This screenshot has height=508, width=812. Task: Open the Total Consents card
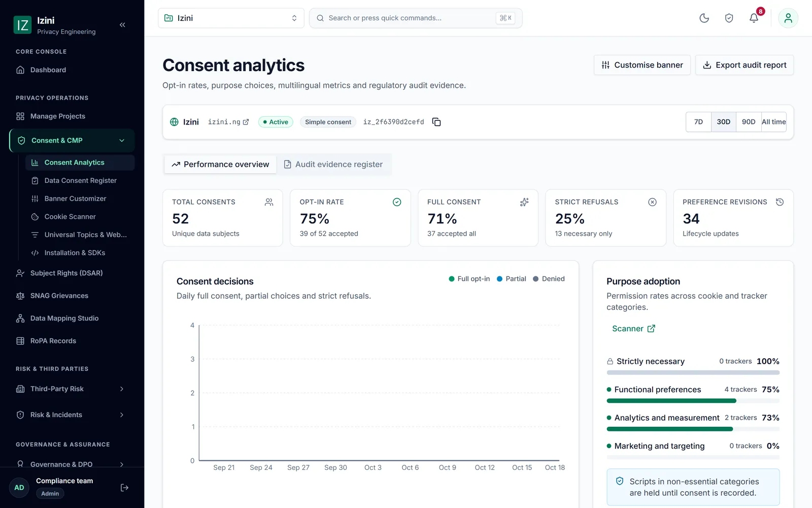click(x=222, y=218)
